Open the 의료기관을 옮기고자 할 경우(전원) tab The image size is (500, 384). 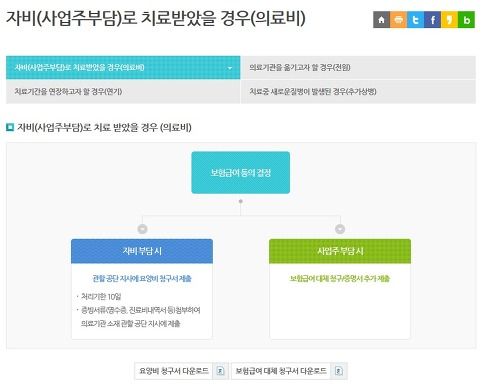[358, 68]
